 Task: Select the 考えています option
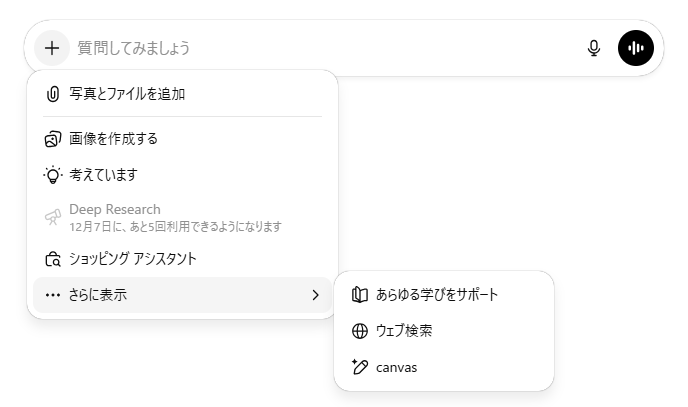pyautogui.click(x=103, y=175)
